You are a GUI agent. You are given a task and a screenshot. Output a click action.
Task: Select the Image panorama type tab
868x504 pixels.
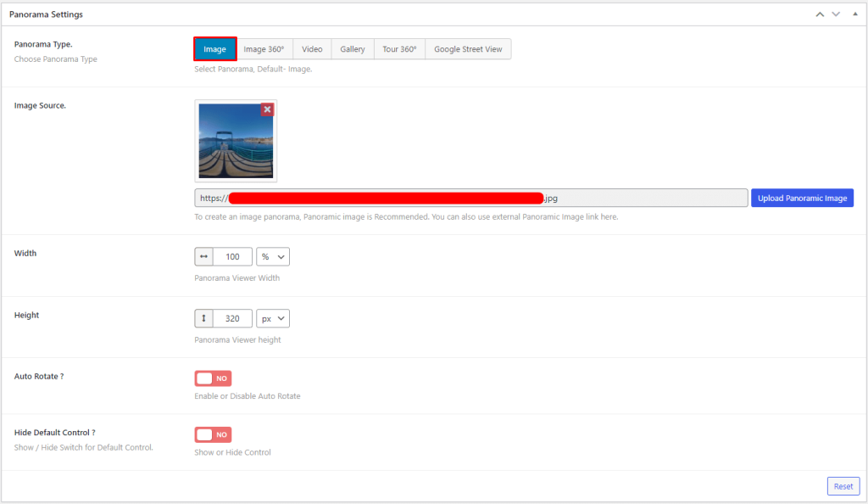(214, 48)
